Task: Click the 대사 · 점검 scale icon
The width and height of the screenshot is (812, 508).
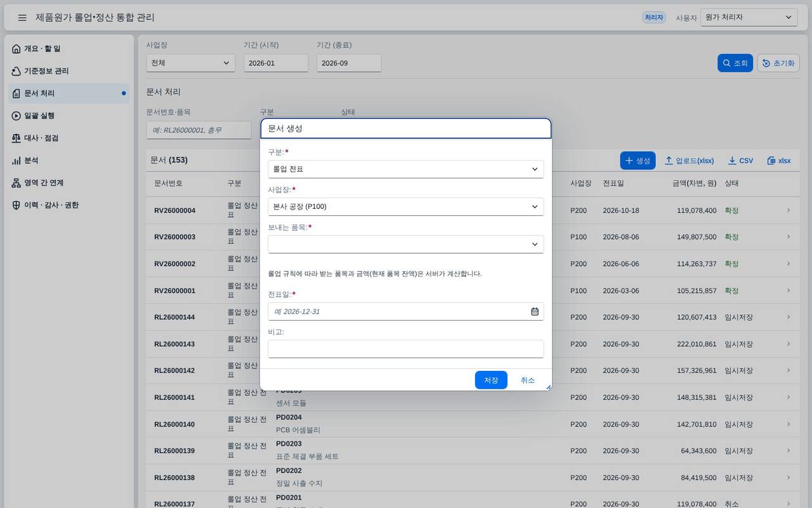Action: (x=16, y=138)
